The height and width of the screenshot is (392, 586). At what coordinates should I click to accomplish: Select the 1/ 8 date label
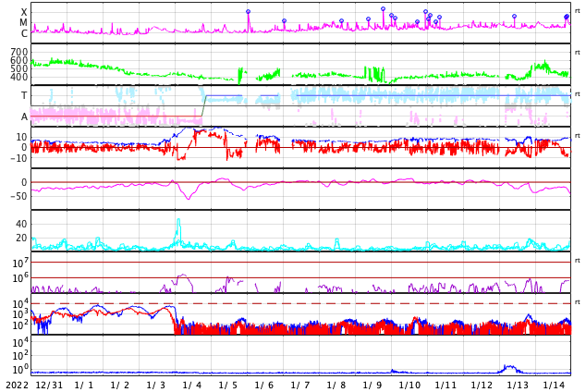pos(336,386)
